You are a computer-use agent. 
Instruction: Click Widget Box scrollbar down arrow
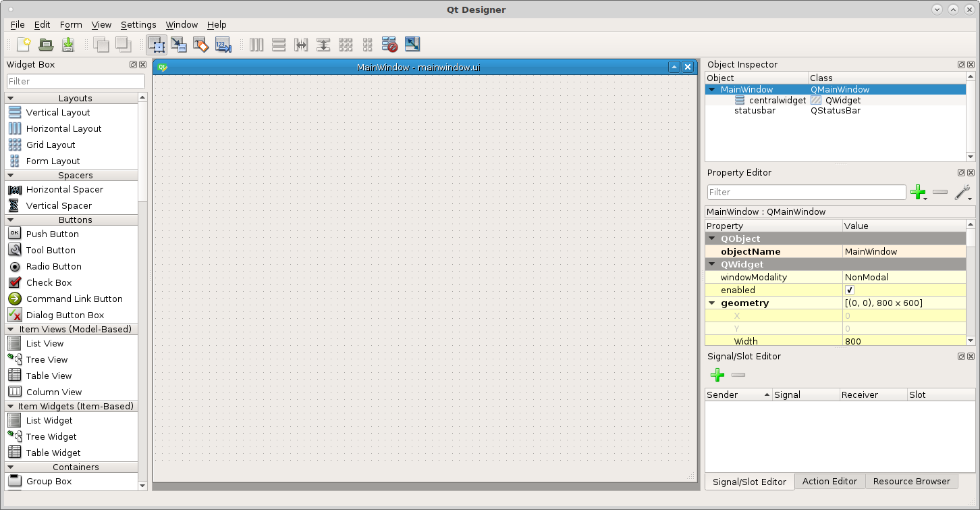(x=142, y=486)
